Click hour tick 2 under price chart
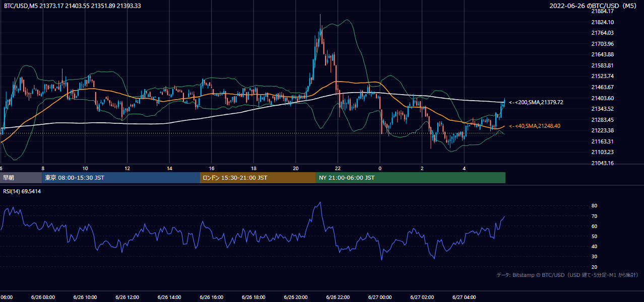Viewport: 644px width, 302px height. 422,169
